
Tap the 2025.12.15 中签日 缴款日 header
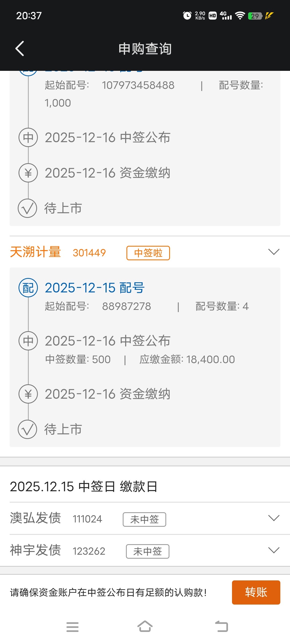[x=84, y=486]
